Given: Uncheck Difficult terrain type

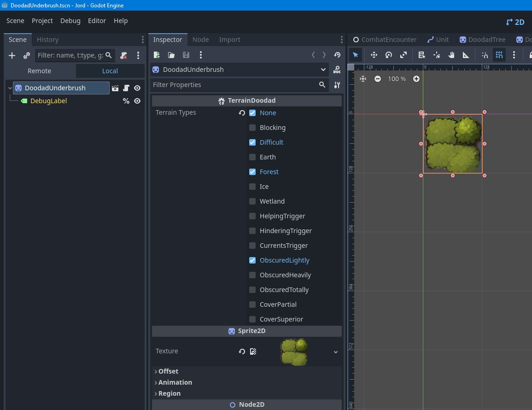Looking at the screenshot, I should click(252, 142).
